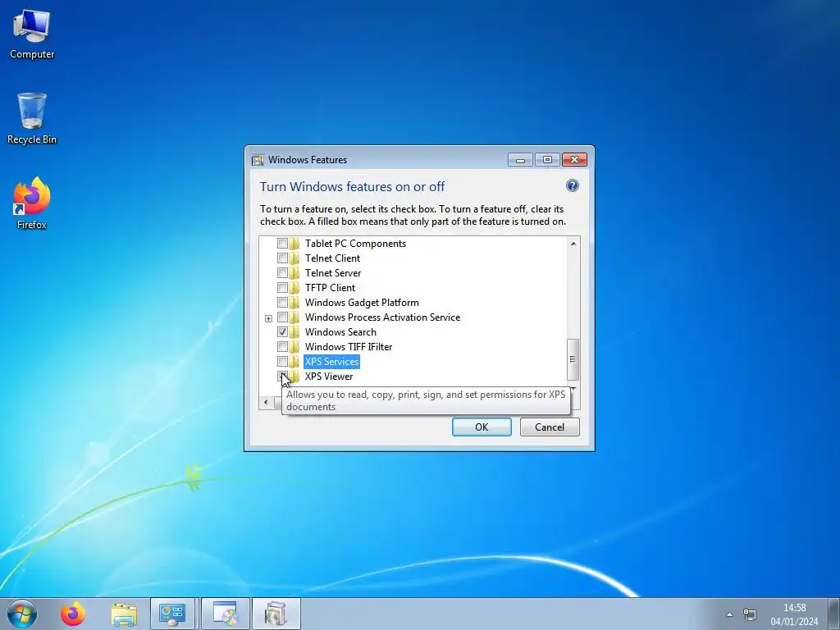Click the Show desktop strip
Image resolution: width=840 pixels, height=630 pixels.
coord(835,614)
